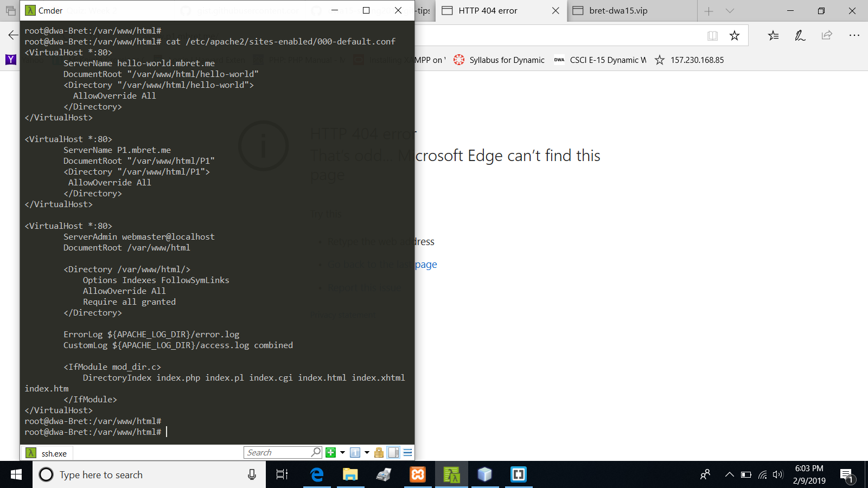The image size is (868, 488).
Task: Open the CSCI E-15 Dynamic W favorite
Action: pyautogui.click(x=600, y=60)
